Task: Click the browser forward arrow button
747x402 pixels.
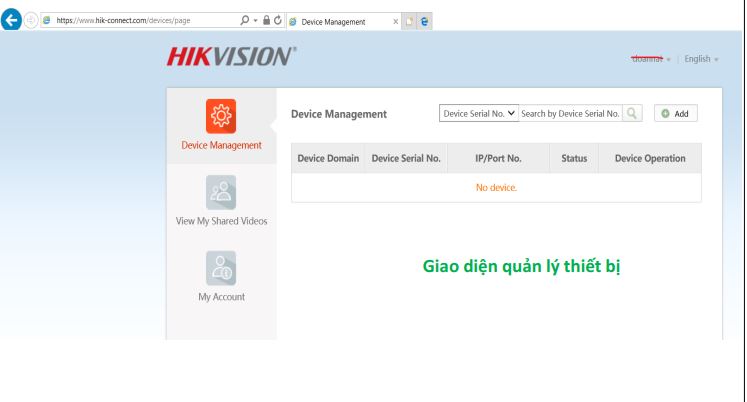Action: 31,20
